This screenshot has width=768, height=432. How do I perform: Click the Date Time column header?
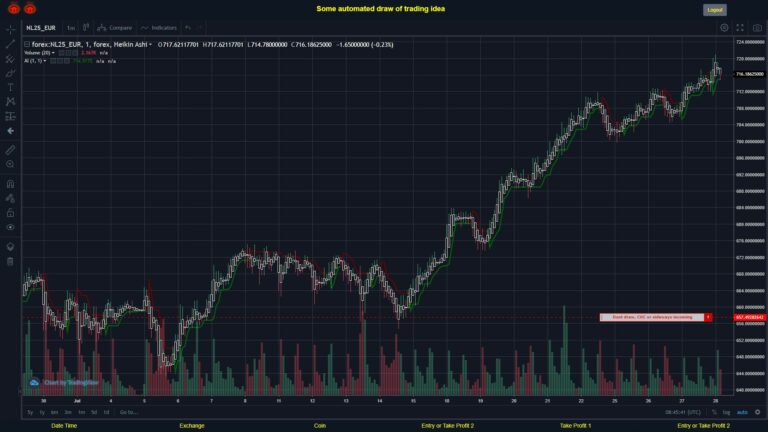[64, 426]
